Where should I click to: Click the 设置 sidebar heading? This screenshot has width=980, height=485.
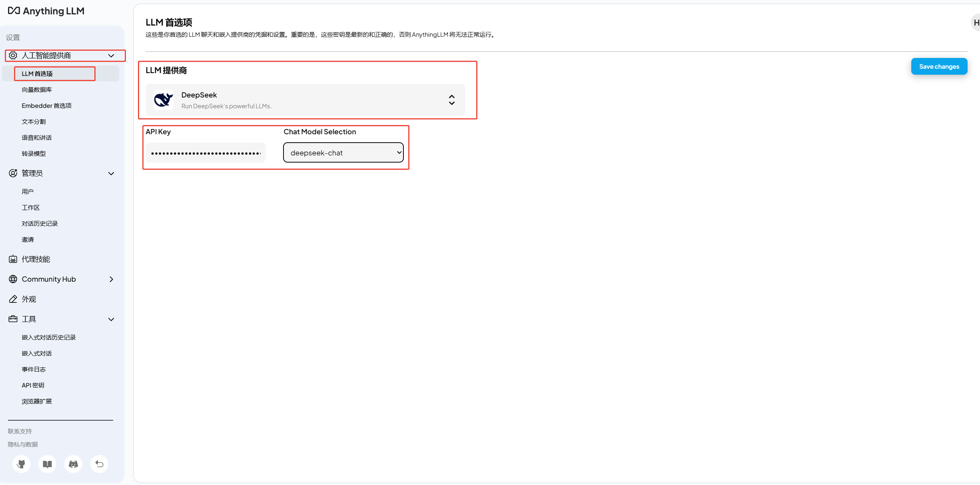pos(13,37)
